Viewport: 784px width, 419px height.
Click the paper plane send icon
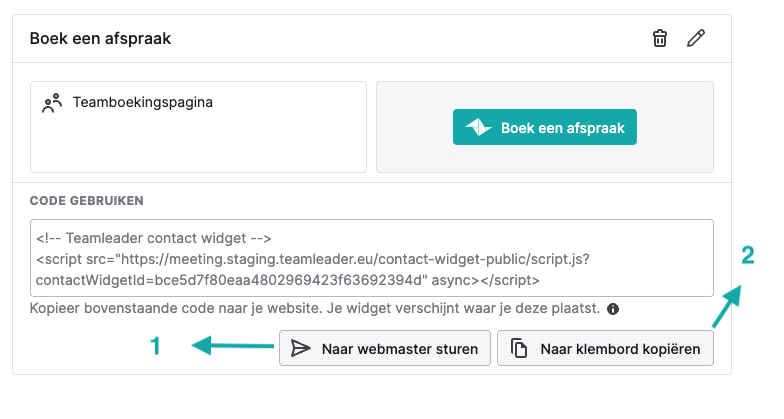click(300, 348)
